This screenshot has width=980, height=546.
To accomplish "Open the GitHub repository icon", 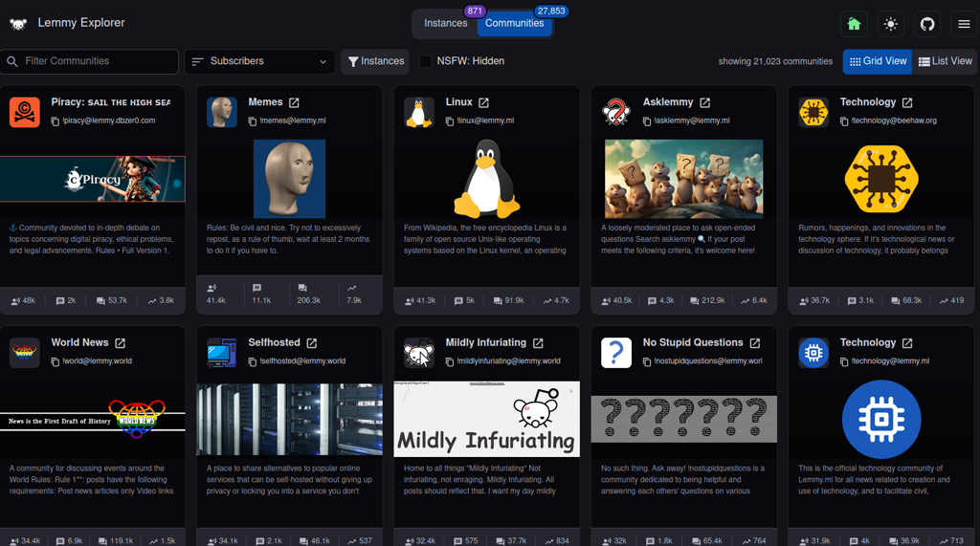I will [926, 24].
